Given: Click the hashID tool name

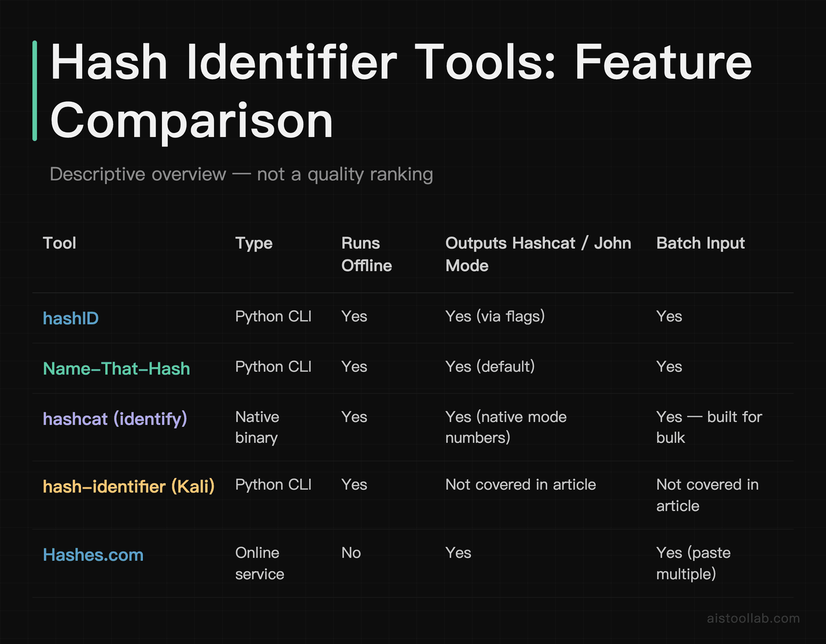Looking at the screenshot, I should (x=71, y=318).
